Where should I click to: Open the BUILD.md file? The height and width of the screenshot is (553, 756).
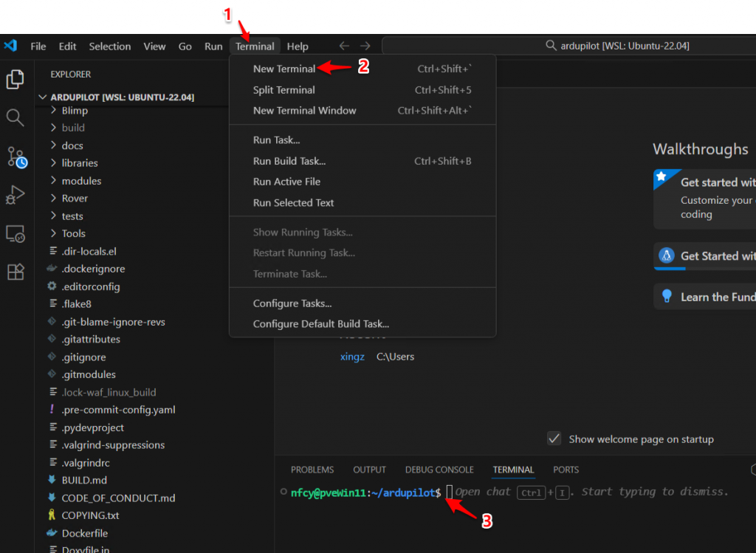[84, 481]
